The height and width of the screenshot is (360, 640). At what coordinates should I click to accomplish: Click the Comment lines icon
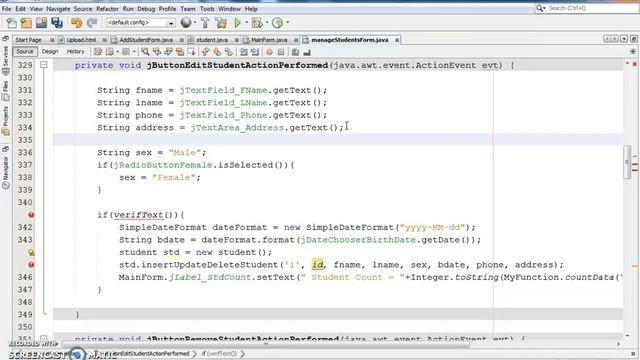pos(296,52)
